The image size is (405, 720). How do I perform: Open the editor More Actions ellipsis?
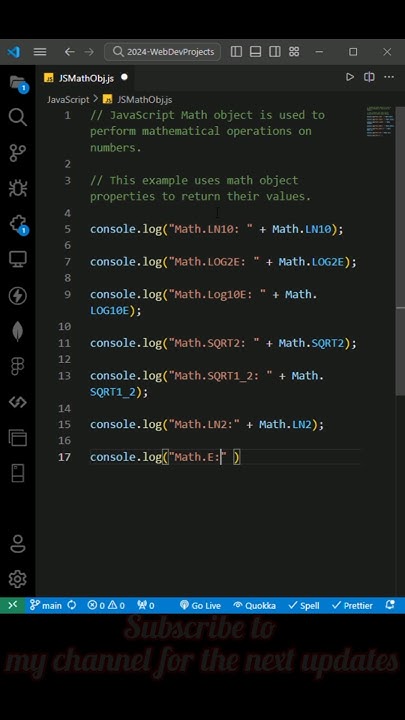point(389,77)
